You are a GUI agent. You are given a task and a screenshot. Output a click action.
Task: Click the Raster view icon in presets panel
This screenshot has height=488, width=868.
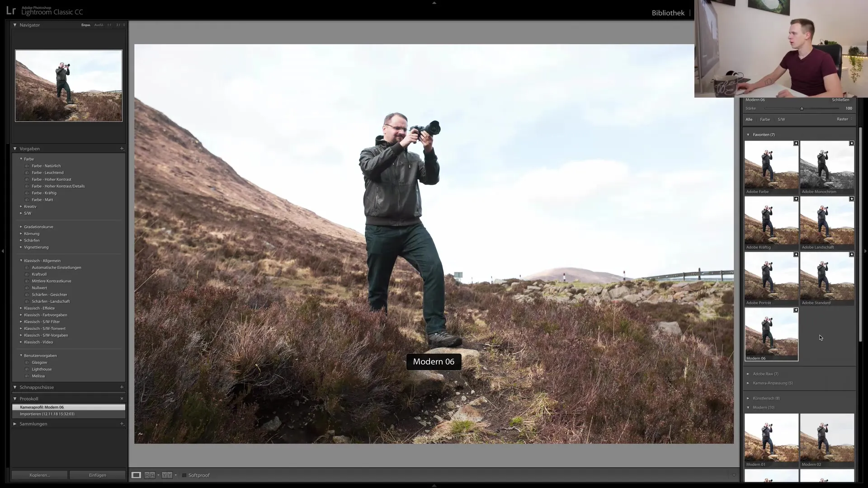(x=843, y=119)
